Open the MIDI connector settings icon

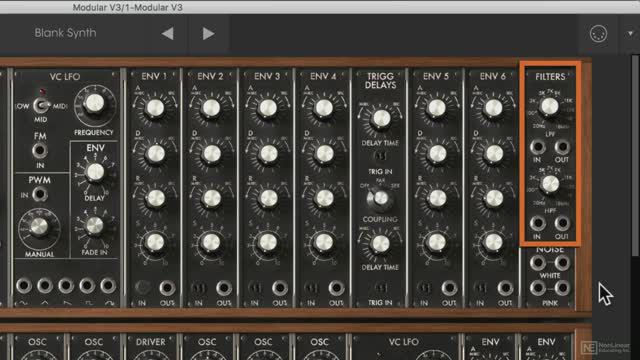tap(598, 34)
